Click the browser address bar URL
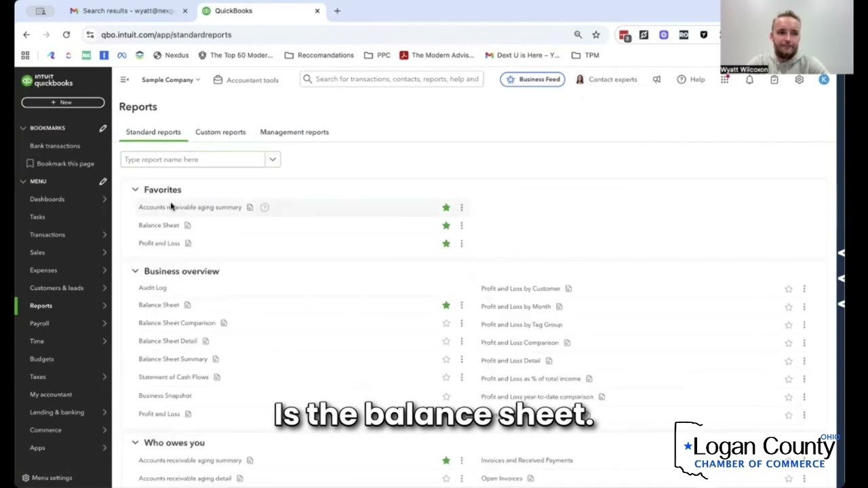868x488 pixels. [x=166, y=35]
